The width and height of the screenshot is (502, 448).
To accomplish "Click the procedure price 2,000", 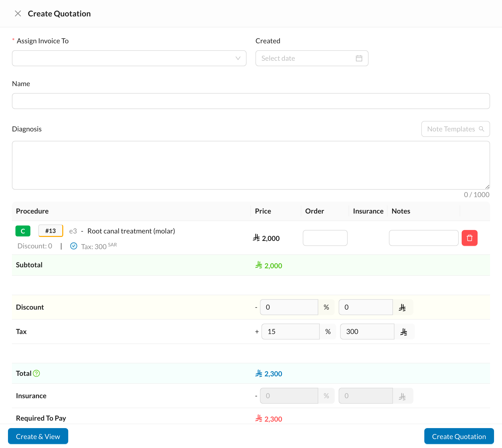I will pos(266,238).
